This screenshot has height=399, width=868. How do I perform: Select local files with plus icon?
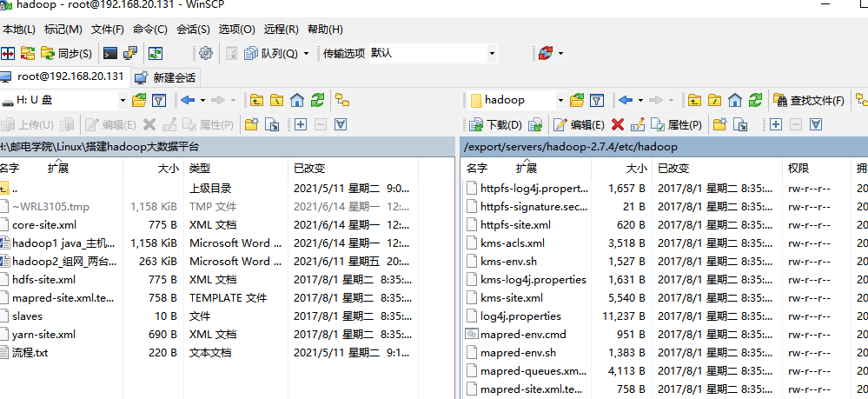tap(301, 124)
